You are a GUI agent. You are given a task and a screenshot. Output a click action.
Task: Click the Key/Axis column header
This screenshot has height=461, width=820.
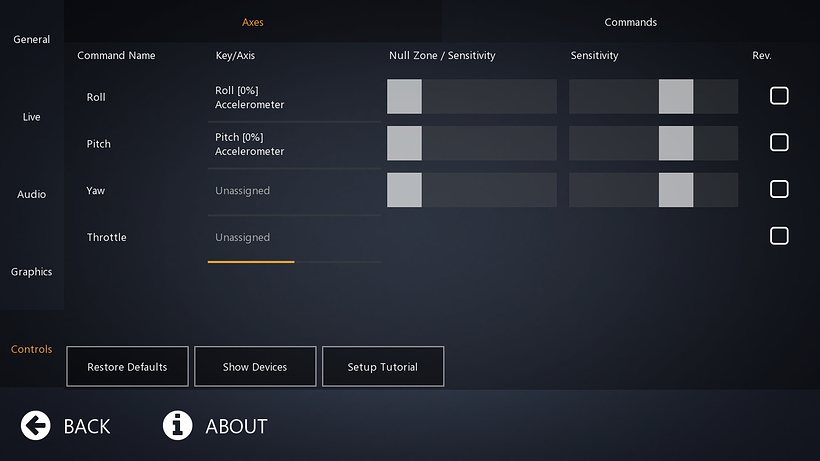click(235, 55)
